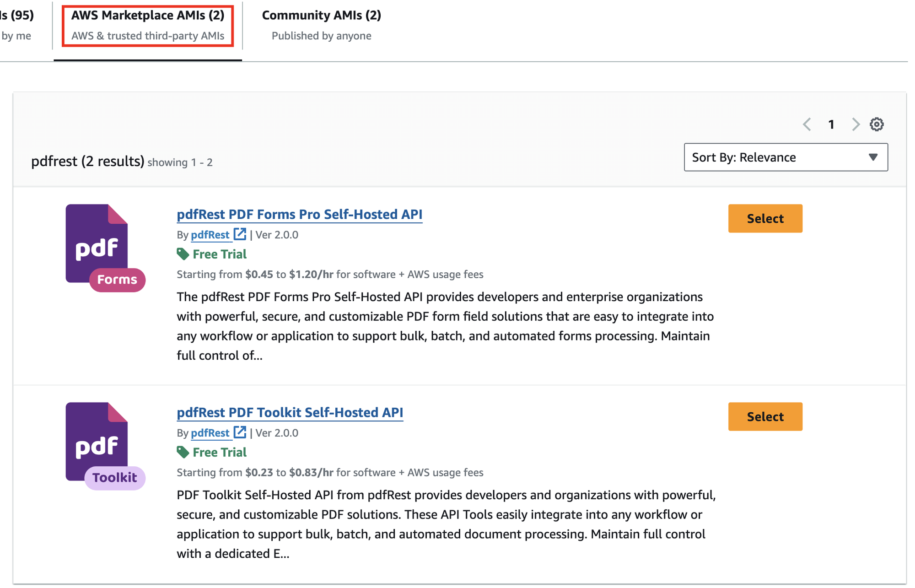The width and height of the screenshot is (915, 588).
Task: Open the results settings gear
Action: point(877,124)
